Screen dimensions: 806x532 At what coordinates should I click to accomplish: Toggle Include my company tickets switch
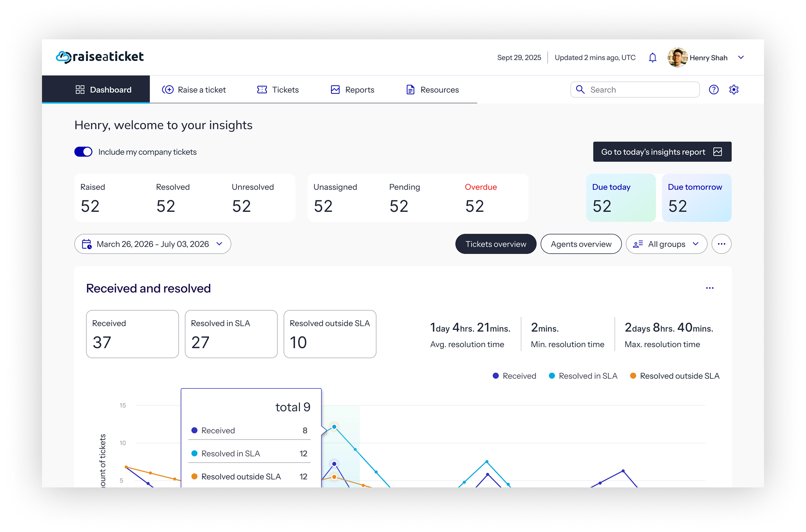pyautogui.click(x=83, y=152)
